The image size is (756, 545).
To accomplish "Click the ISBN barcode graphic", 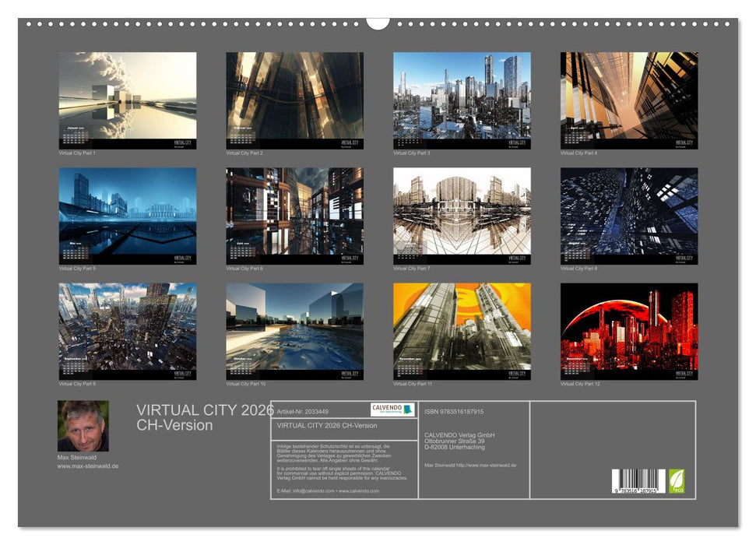I will click(637, 480).
